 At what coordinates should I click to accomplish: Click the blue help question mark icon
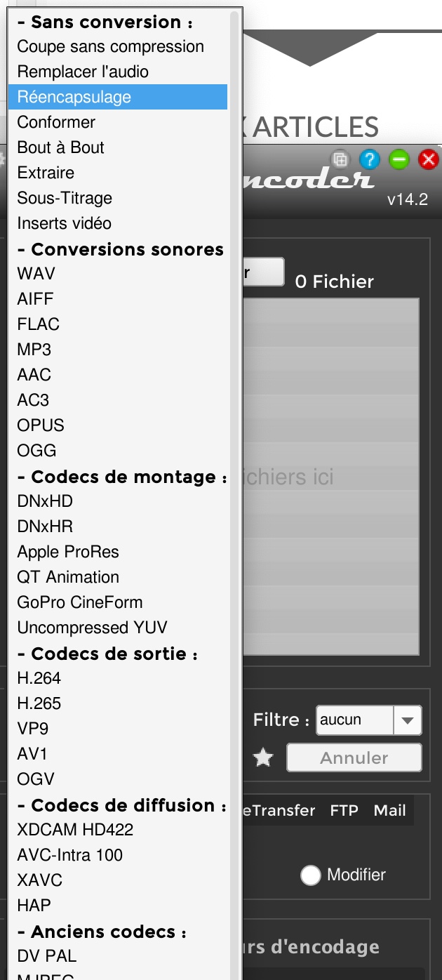tap(369, 160)
